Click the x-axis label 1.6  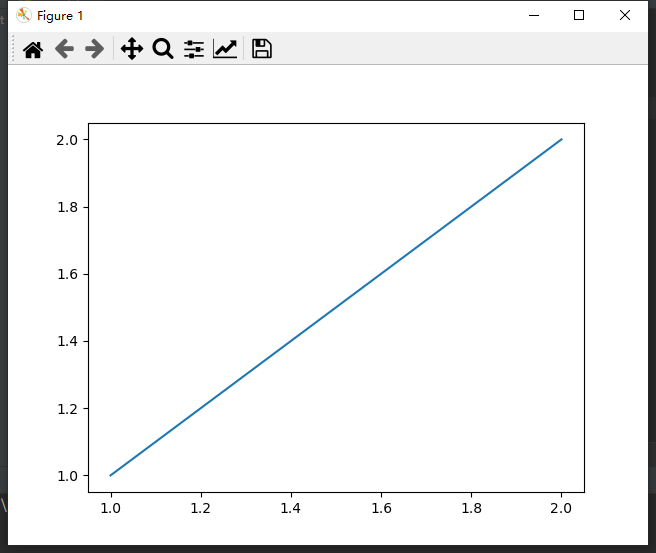pyautogui.click(x=381, y=508)
